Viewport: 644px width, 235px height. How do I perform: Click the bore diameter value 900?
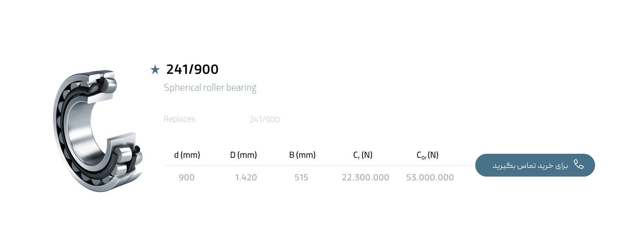pos(186,177)
